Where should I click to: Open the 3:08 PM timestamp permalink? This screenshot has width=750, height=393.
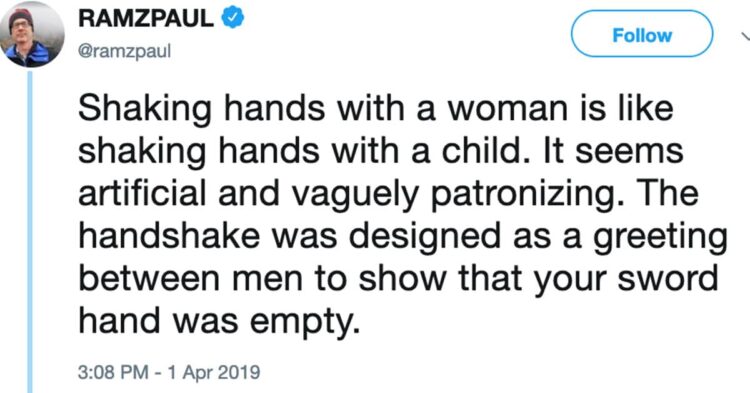point(113,372)
